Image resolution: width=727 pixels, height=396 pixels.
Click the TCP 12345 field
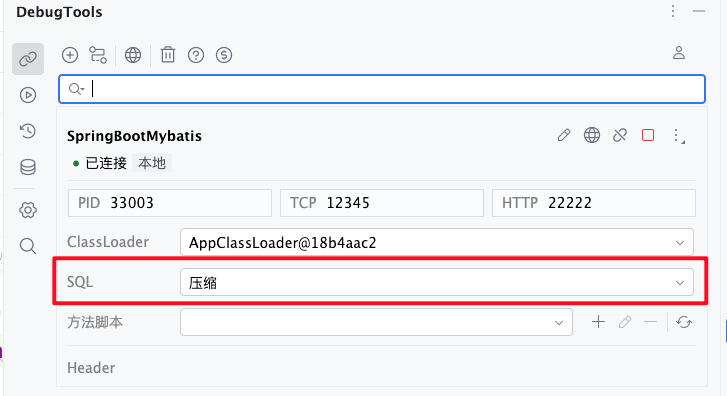[x=382, y=203]
